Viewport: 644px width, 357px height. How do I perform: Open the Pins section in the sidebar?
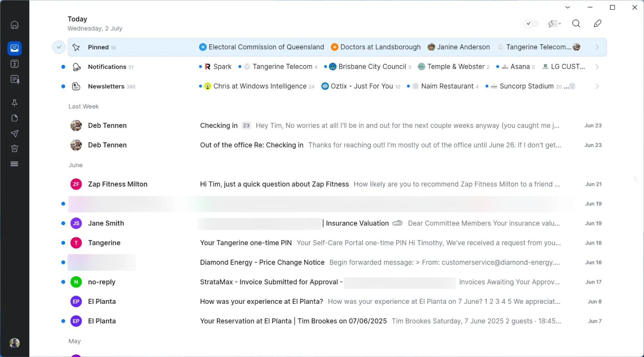14,103
